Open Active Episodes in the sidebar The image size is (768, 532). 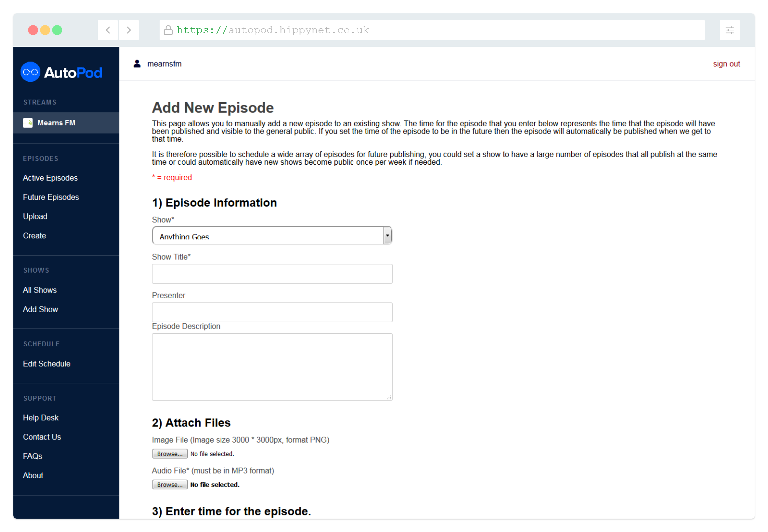coord(50,178)
